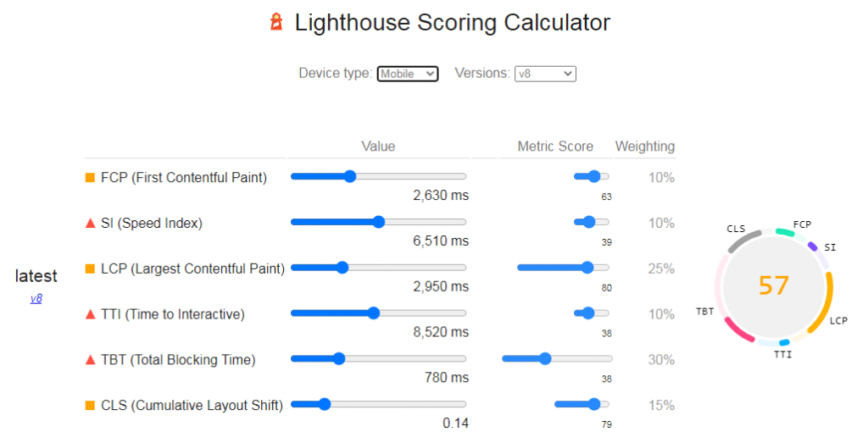868x443 pixels.
Task: Open the Versions dropdown
Action: point(545,74)
